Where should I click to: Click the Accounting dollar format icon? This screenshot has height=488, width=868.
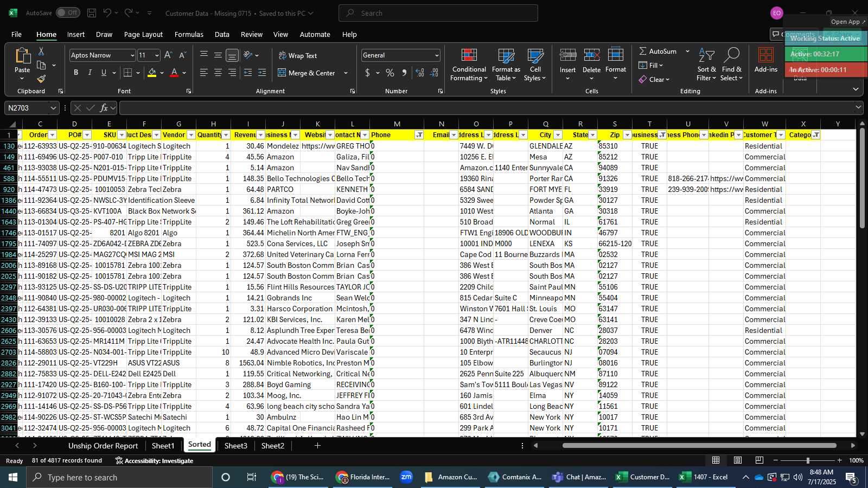[368, 73]
